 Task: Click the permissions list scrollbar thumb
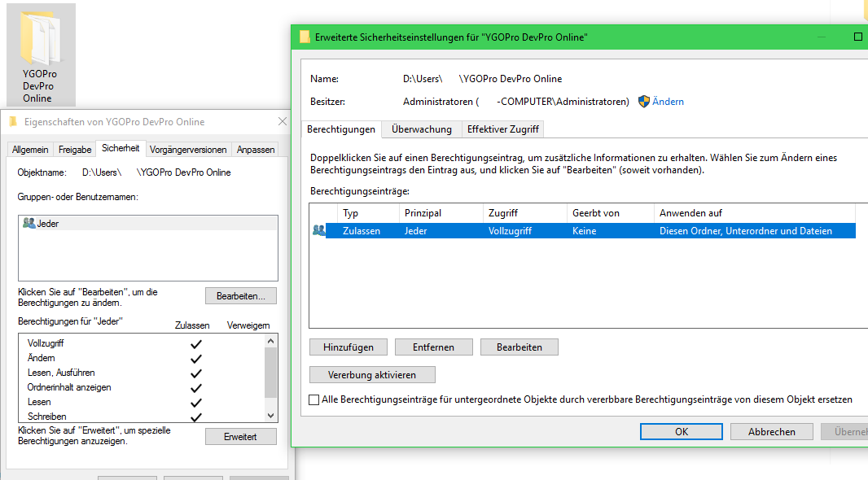tap(270, 373)
